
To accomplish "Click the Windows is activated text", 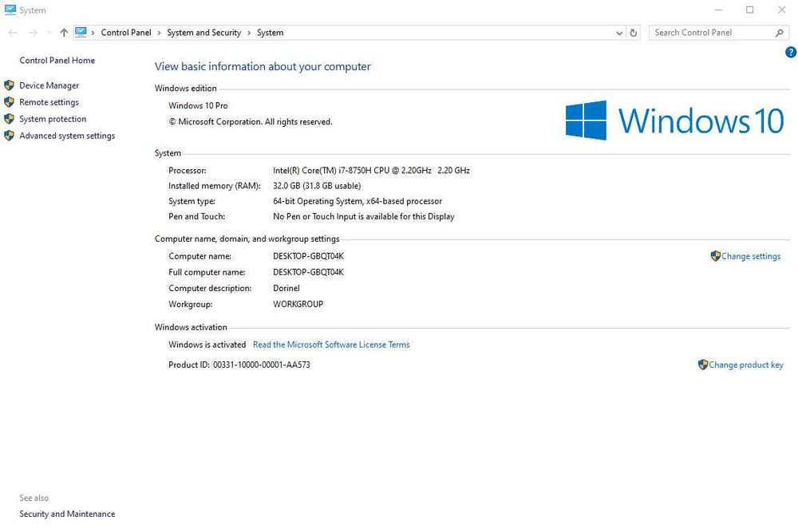I will (207, 345).
